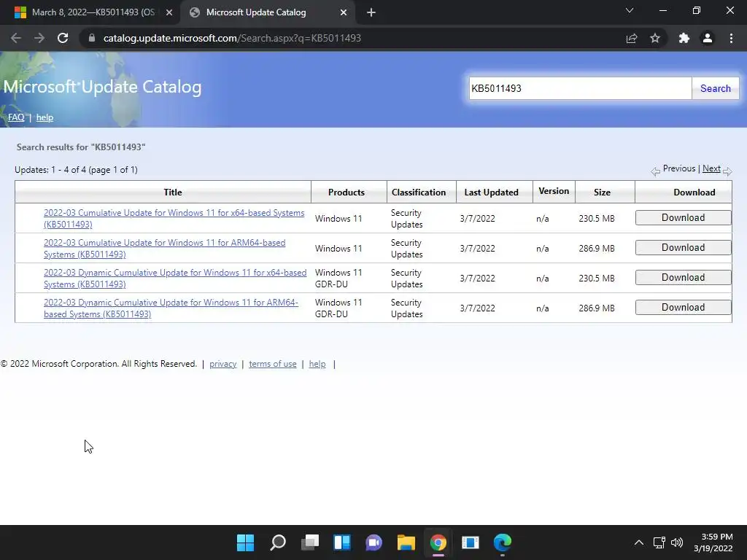Open the footer help link
Image resolution: width=747 pixels, height=560 pixels.
[x=317, y=364]
